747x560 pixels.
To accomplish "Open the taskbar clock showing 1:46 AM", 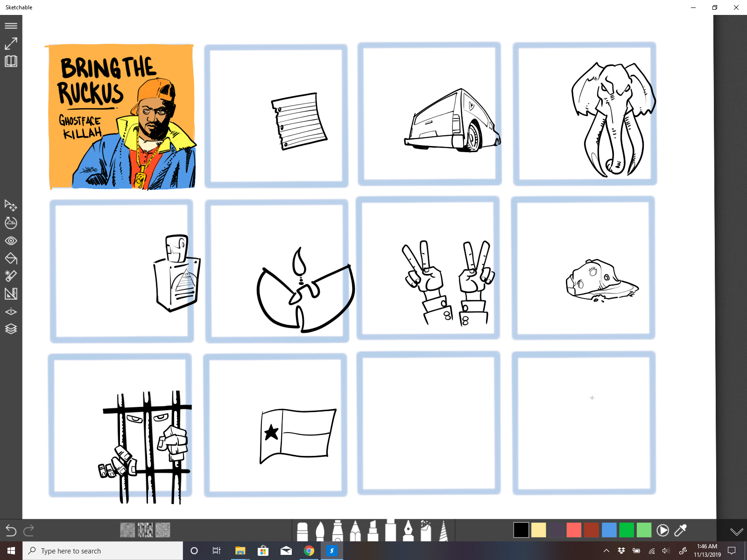I will [x=707, y=551].
